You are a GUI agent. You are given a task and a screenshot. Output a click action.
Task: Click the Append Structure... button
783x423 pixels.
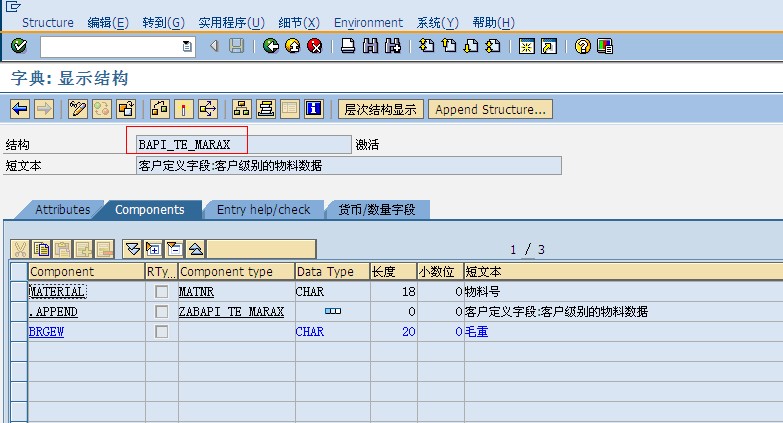tap(490, 109)
